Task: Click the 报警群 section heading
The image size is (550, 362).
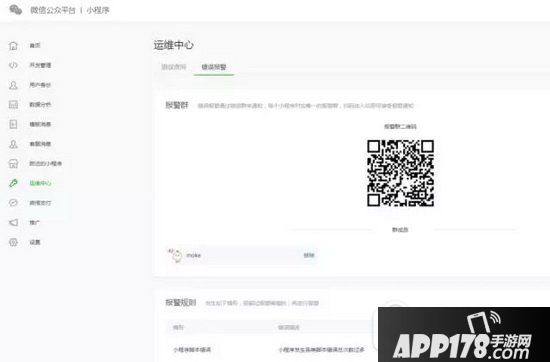Action: click(x=177, y=105)
